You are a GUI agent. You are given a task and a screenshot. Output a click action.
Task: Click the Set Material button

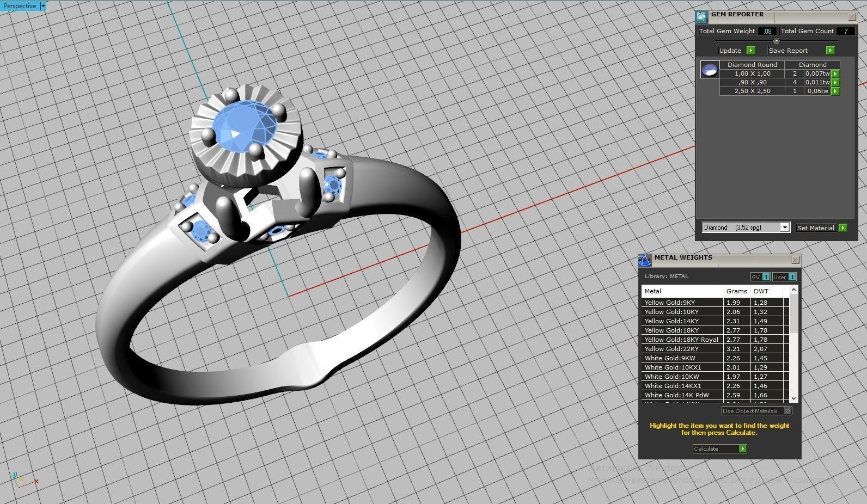click(x=821, y=228)
